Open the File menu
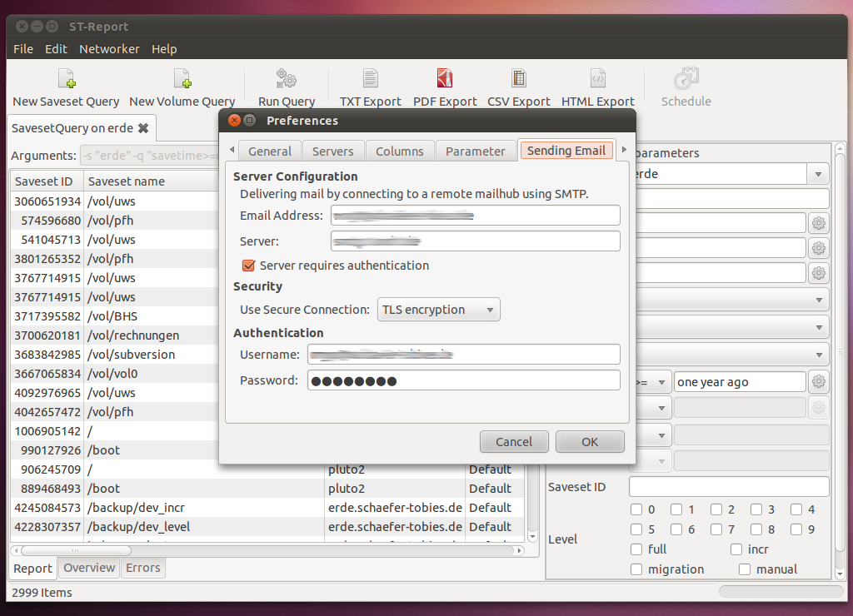This screenshot has height=616, width=853. (23, 49)
